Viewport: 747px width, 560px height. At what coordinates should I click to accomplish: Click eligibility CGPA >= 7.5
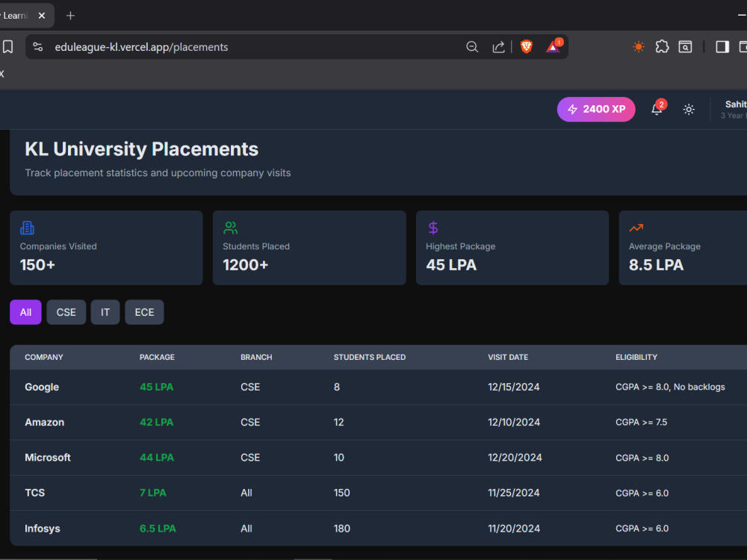[x=641, y=423]
